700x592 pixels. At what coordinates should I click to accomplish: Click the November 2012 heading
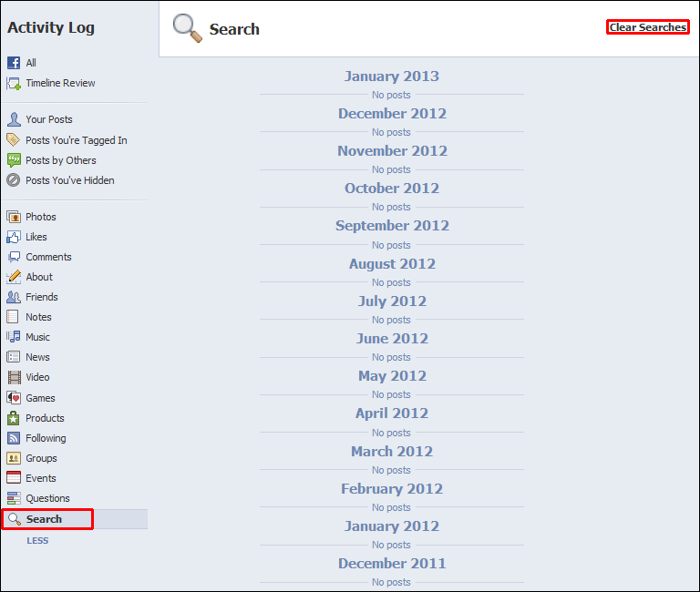[x=392, y=151]
